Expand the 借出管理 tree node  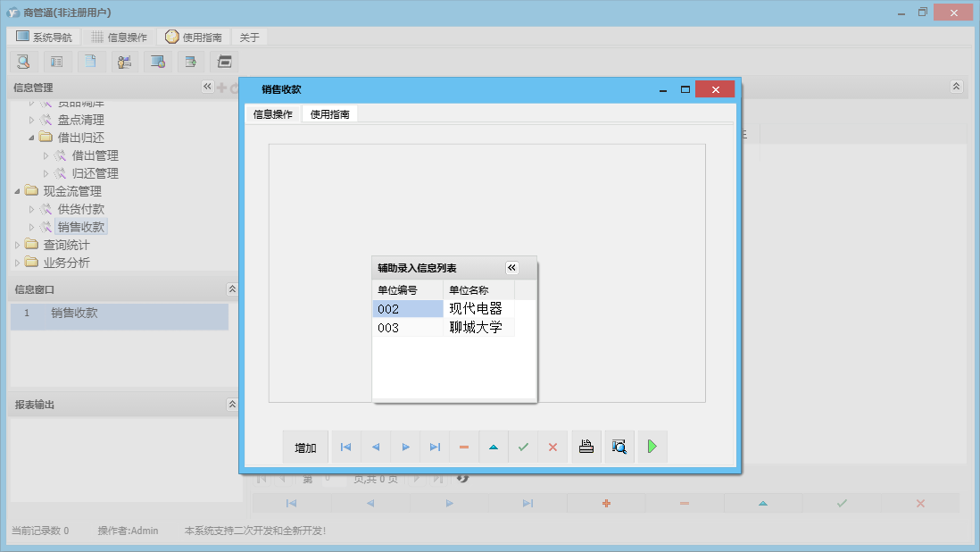46,155
